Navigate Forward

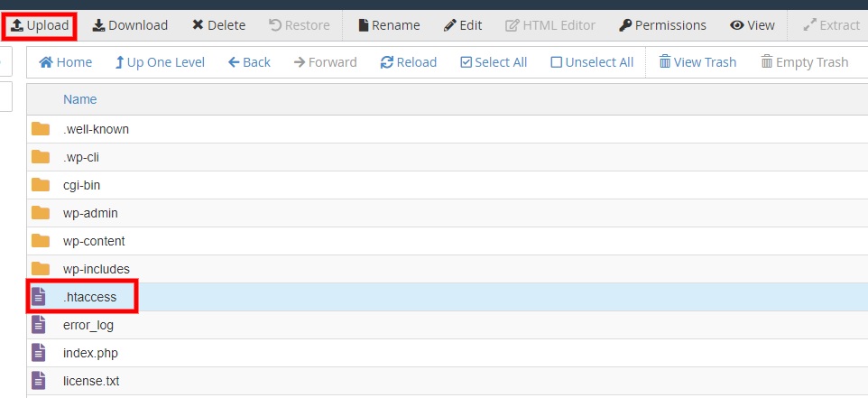click(x=326, y=62)
